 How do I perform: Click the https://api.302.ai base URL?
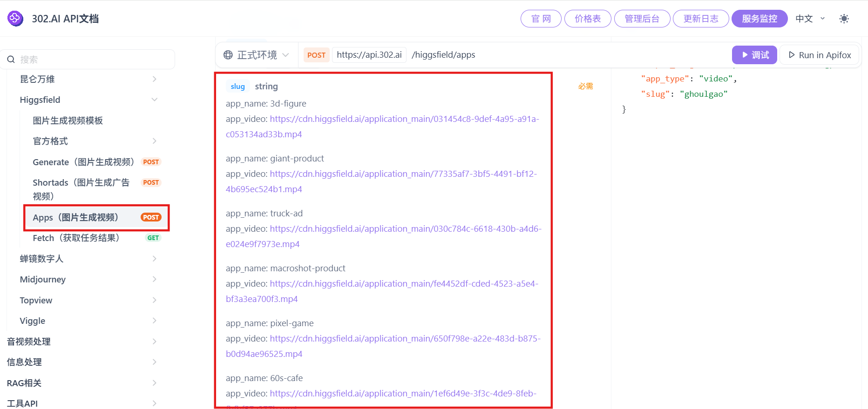point(369,55)
